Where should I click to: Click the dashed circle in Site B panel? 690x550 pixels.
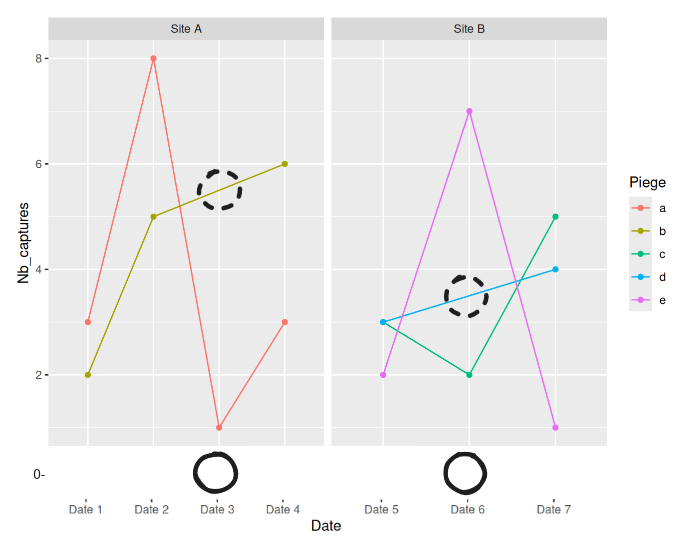coord(466,297)
